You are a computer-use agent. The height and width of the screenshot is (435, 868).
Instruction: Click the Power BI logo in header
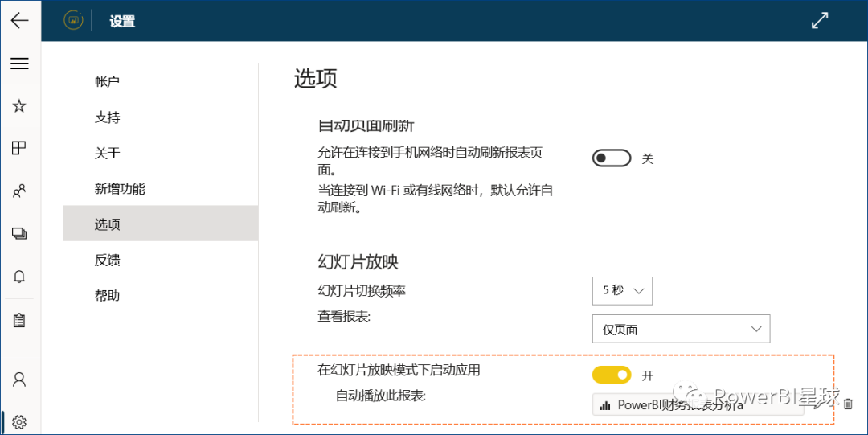point(73,20)
